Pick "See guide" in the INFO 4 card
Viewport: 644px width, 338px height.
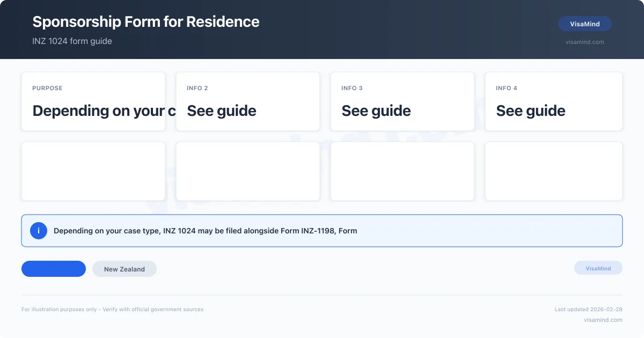tap(531, 111)
